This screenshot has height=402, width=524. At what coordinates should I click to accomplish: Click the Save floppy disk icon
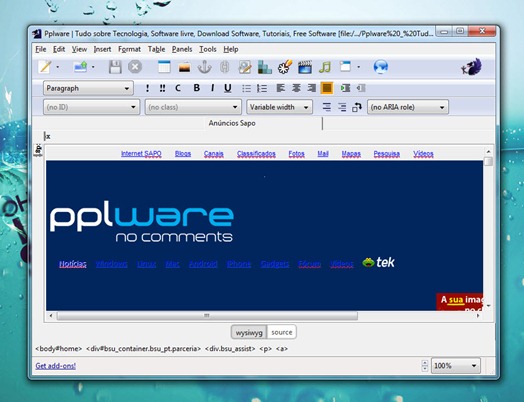115,67
